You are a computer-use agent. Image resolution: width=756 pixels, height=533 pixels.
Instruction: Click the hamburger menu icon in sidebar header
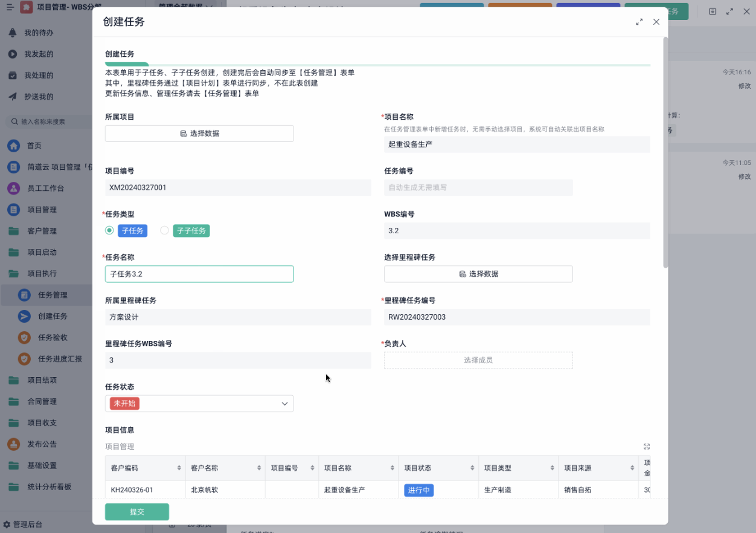(x=10, y=7)
